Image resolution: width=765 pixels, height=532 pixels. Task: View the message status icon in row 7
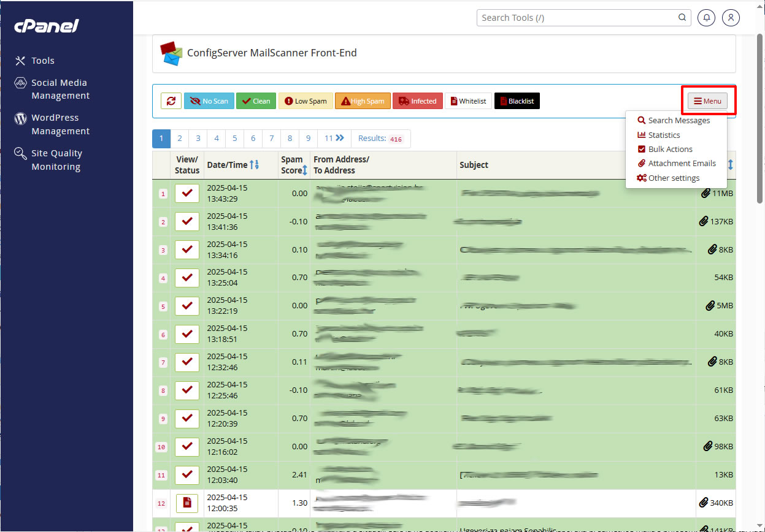tap(187, 362)
